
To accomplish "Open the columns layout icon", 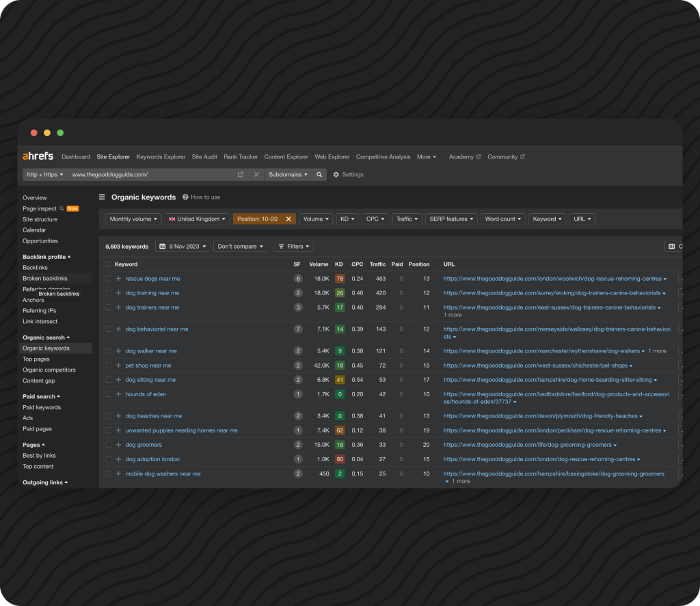I will [672, 247].
